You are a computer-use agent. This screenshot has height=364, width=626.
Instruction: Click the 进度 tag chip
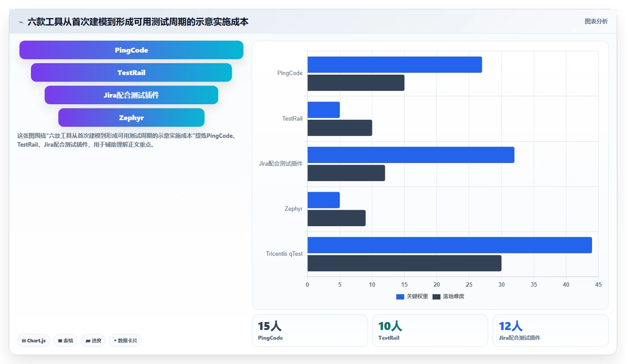93,341
